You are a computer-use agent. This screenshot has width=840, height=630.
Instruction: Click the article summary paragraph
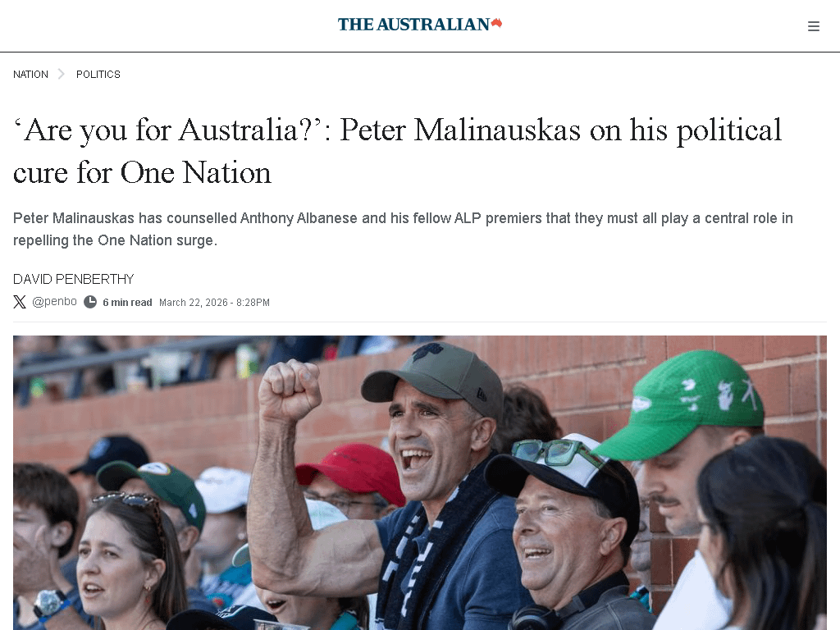coord(403,230)
